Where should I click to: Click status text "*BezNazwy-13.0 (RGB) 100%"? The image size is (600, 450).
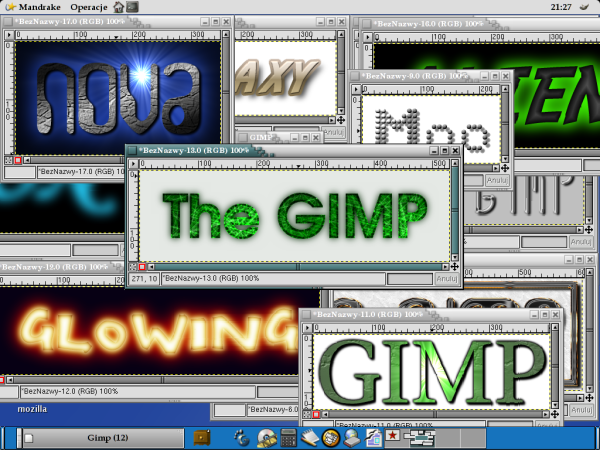click(x=211, y=278)
